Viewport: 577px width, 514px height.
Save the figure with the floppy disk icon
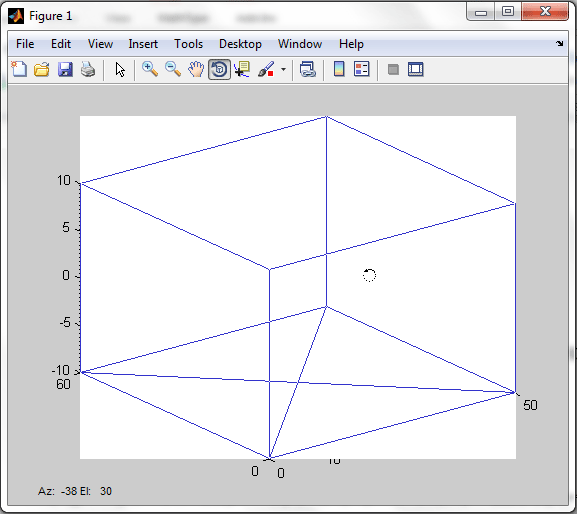pos(65,69)
